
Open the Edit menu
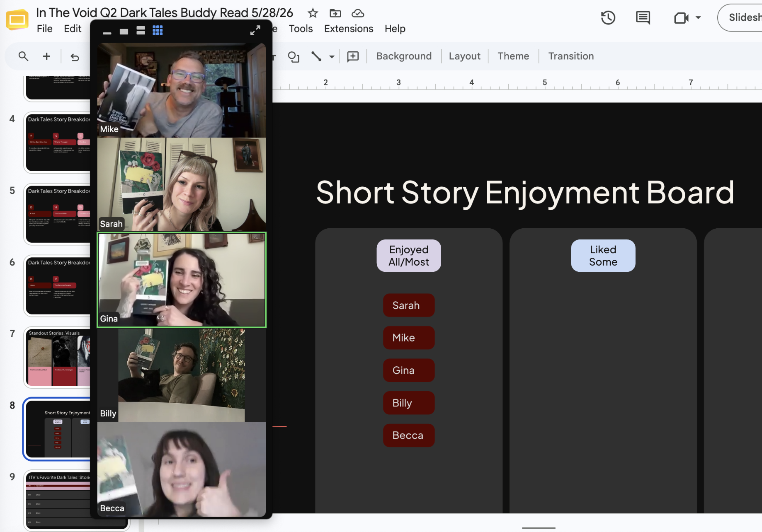coord(73,29)
